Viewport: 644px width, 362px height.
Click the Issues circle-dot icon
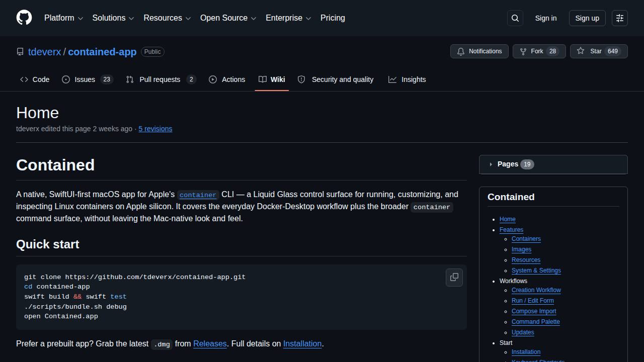[x=66, y=79]
